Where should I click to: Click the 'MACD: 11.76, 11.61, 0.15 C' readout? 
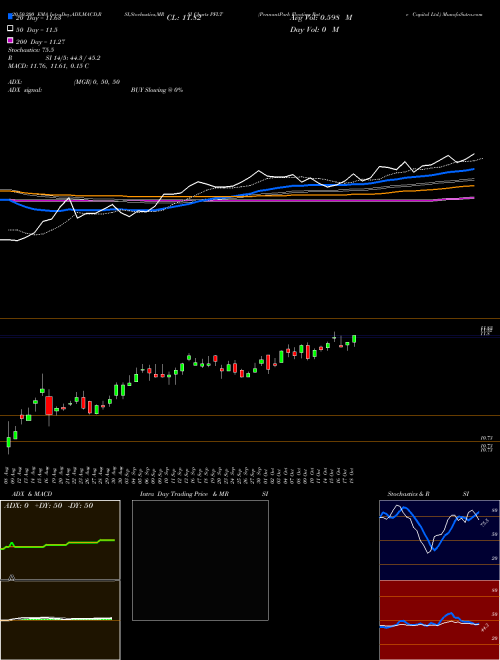pos(48,66)
